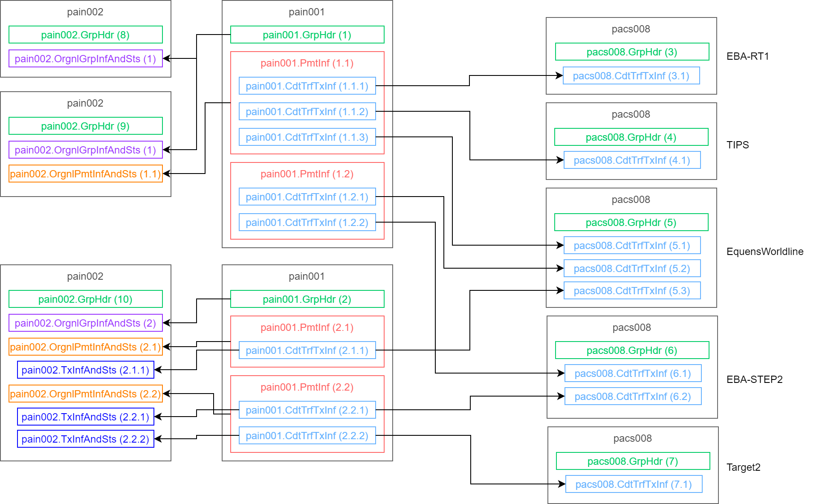Viewport: 828px width, 504px height.
Task: Click pain002.GrpHdr (10) box
Action: coord(86,299)
